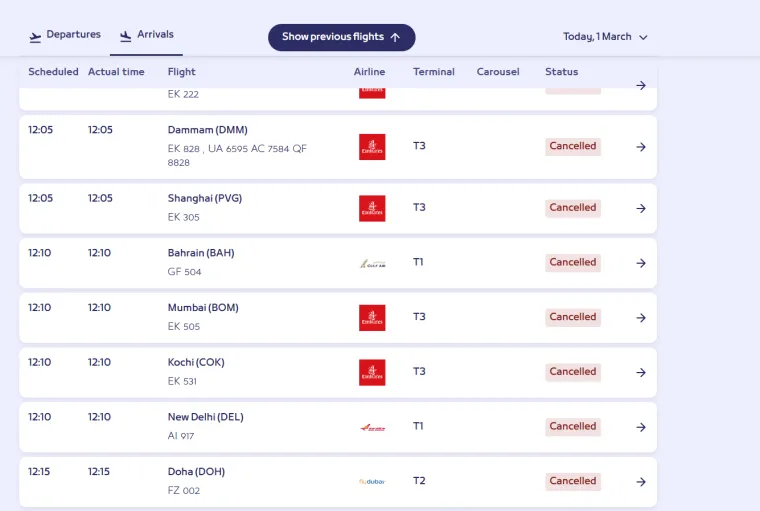The width and height of the screenshot is (760, 511).
Task: Click Cancelled status on Shanghai flight
Action: [x=573, y=208]
